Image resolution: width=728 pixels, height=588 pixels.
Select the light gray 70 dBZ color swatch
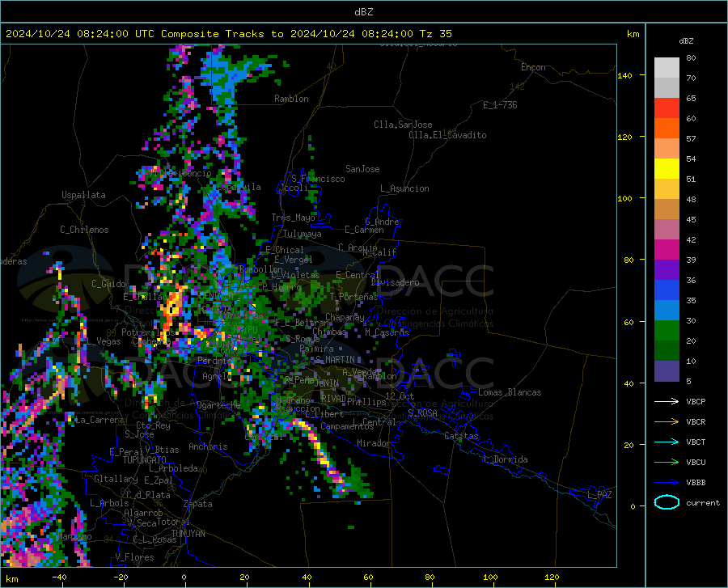[667, 68]
